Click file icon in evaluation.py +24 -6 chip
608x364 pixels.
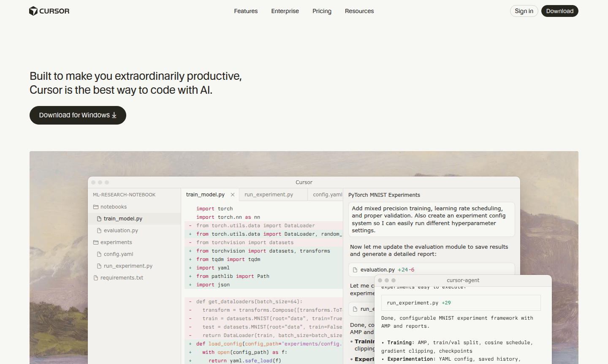pos(355,270)
